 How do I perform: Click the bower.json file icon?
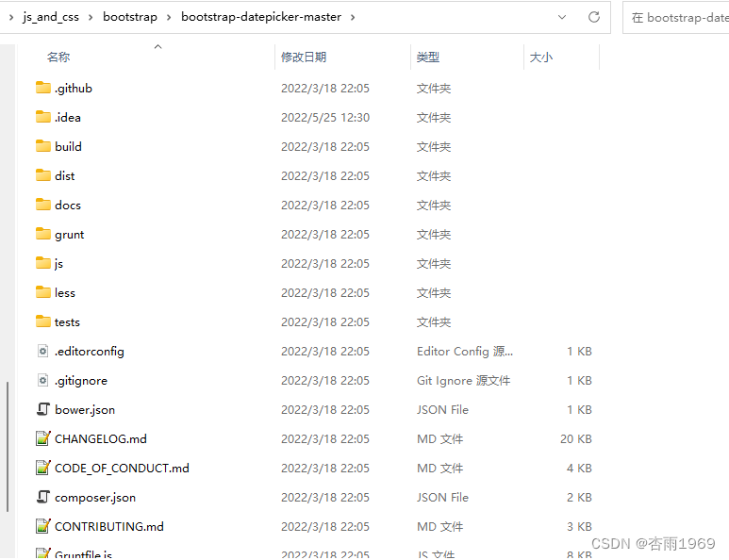[x=42, y=409]
